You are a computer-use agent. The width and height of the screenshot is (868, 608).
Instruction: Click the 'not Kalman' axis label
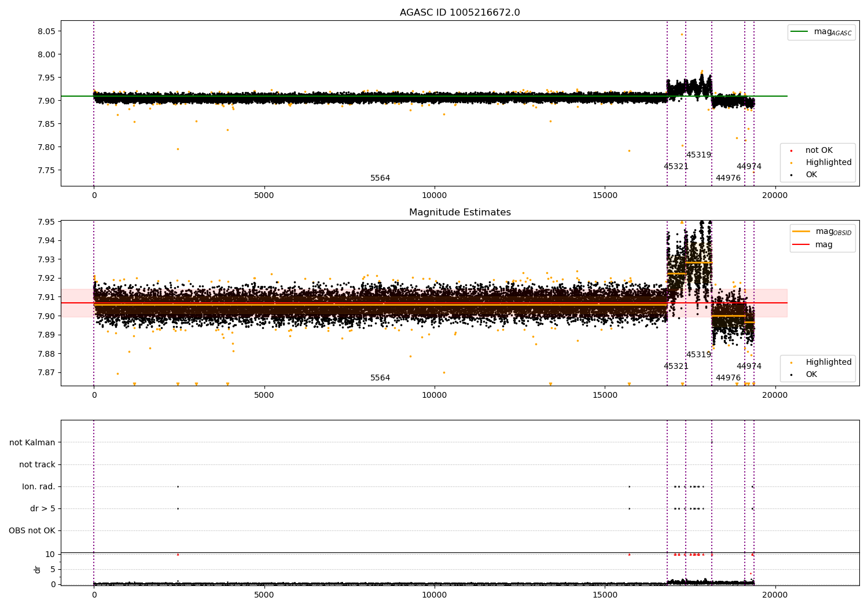pos(32,443)
